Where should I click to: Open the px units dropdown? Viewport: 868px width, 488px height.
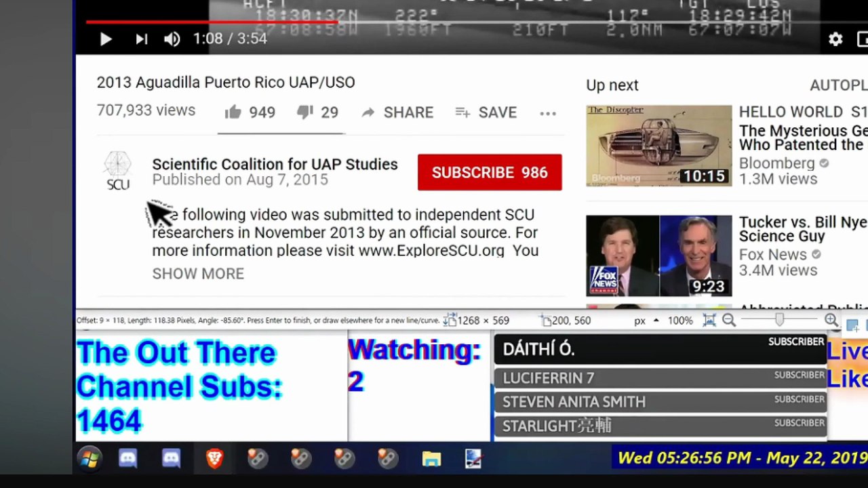click(x=645, y=321)
